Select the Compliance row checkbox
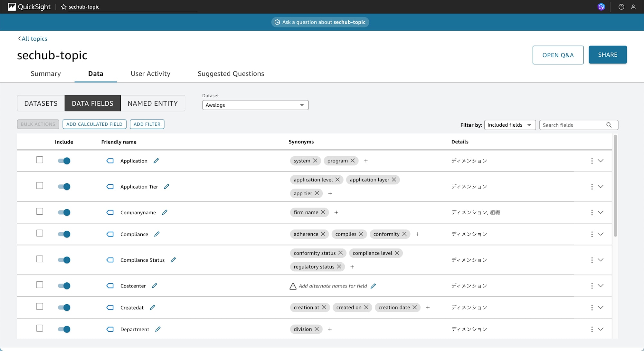This screenshot has height=351, width=644. coord(40,233)
